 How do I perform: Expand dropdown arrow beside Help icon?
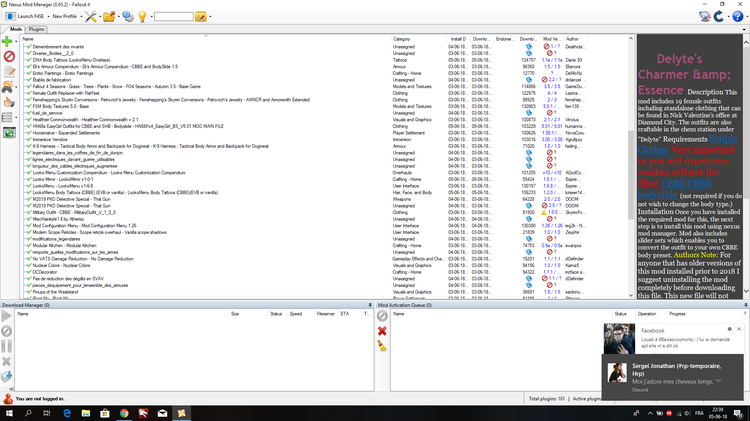746,17
